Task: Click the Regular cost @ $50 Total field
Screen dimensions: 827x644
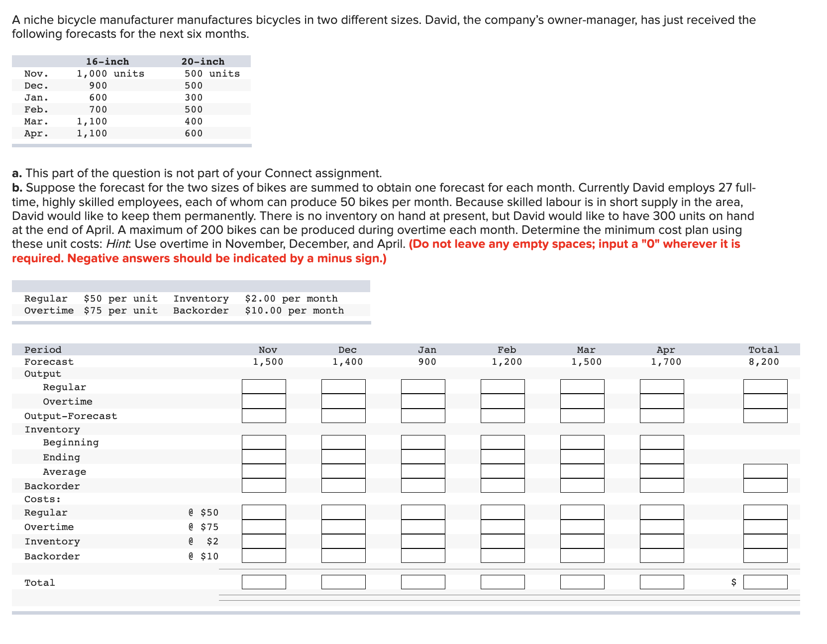Action: [765, 512]
